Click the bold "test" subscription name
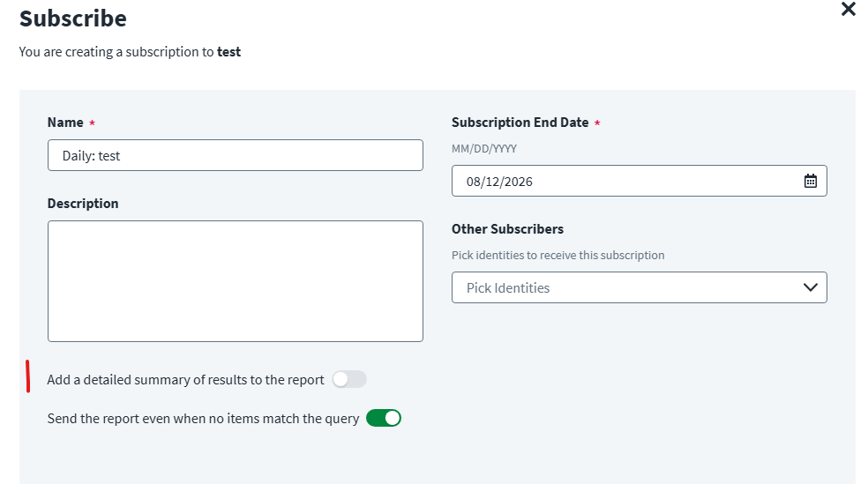This screenshot has width=868, height=484. click(x=229, y=52)
